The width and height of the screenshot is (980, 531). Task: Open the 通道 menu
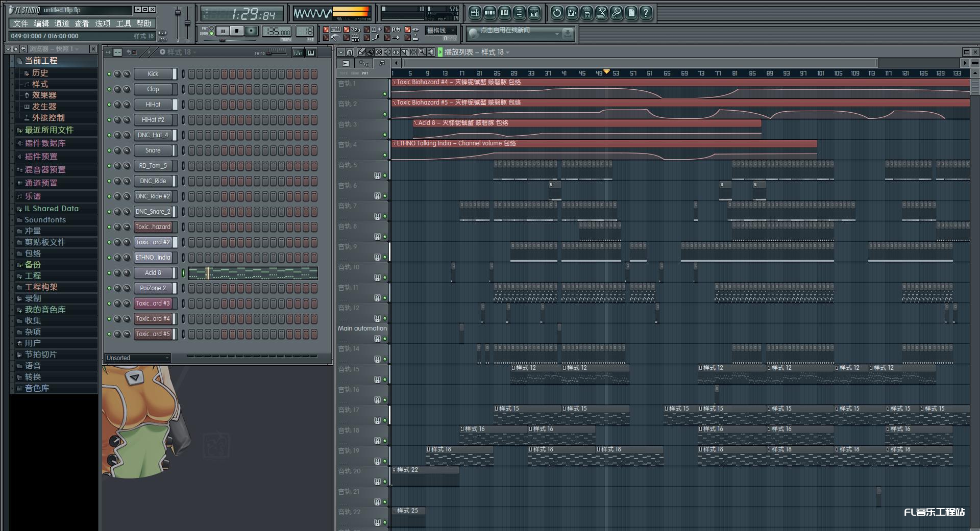pyautogui.click(x=62, y=23)
